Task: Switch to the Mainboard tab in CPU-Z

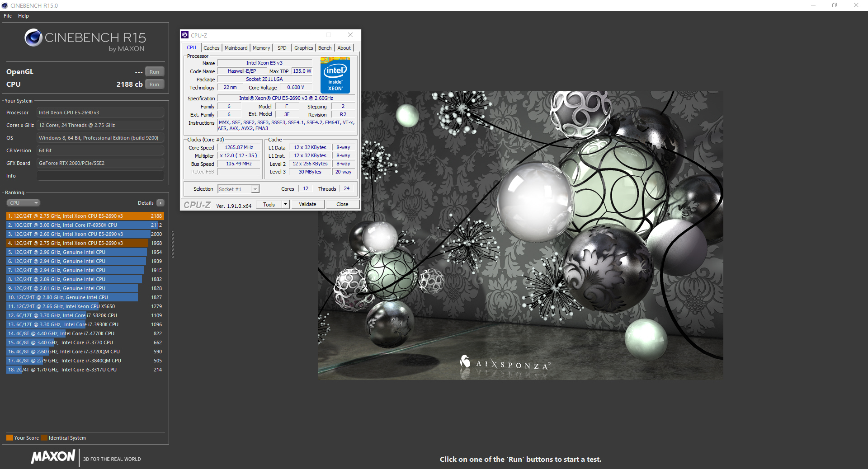Action: coord(236,48)
